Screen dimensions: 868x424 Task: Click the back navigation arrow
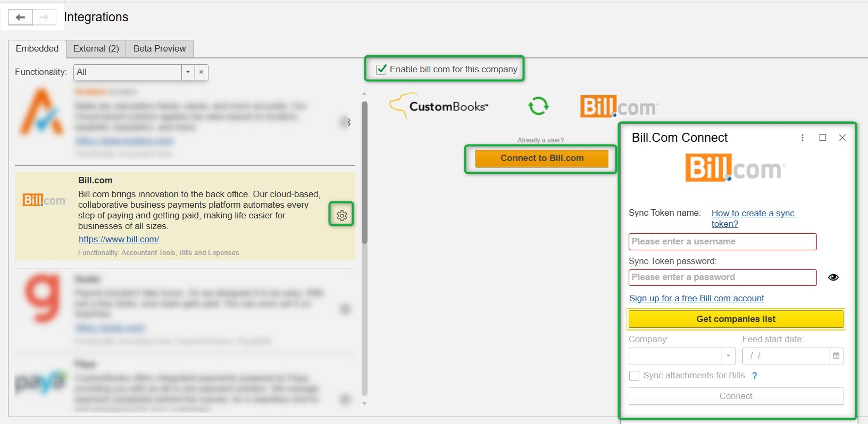point(20,18)
